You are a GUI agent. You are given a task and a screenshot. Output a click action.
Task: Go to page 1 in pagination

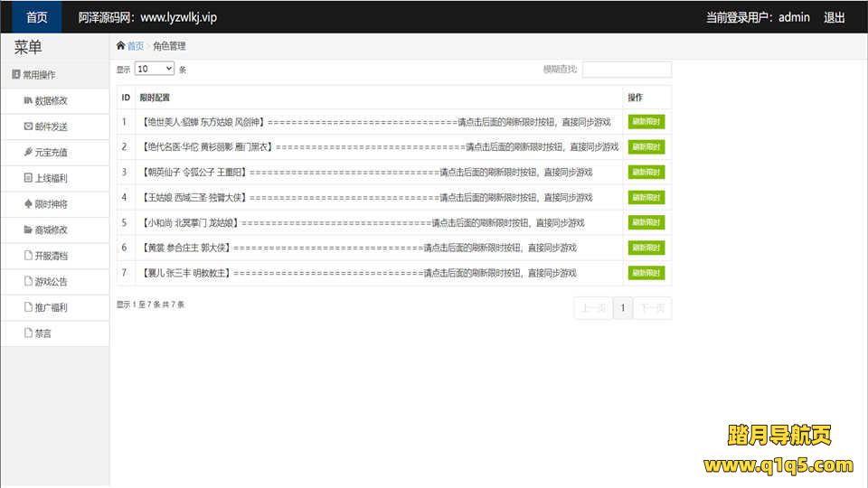(622, 308)
